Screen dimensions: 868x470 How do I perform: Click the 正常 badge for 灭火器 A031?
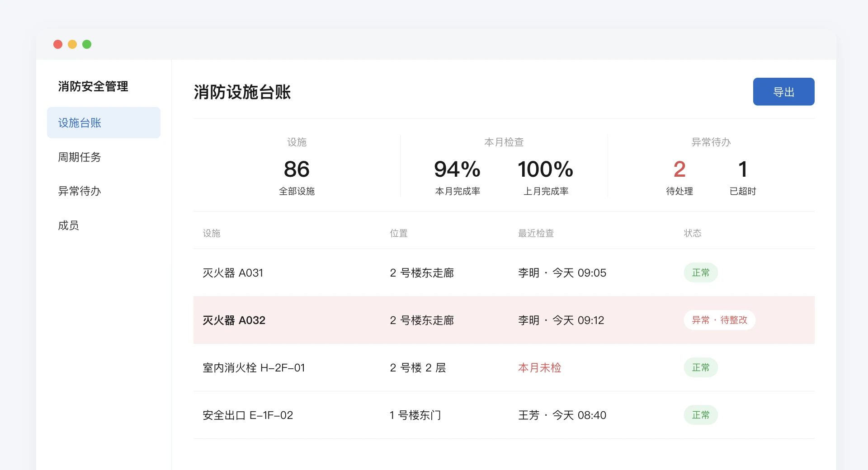(701, 273)
